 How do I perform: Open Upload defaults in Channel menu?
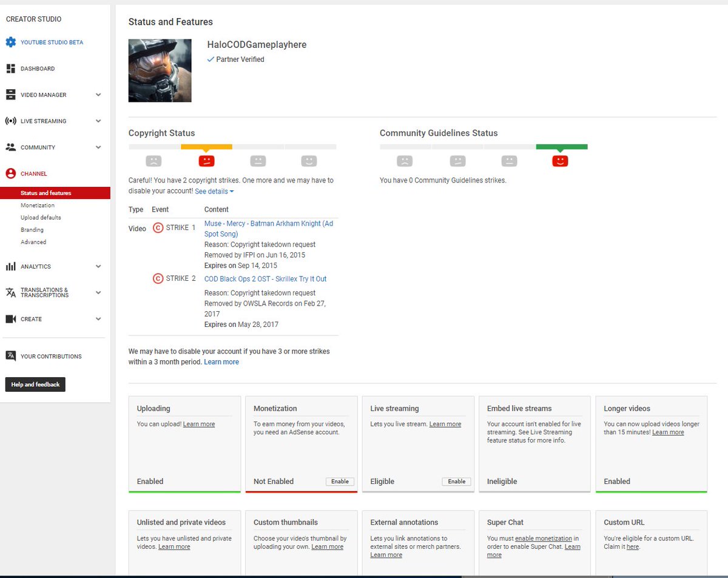(41, 217)
